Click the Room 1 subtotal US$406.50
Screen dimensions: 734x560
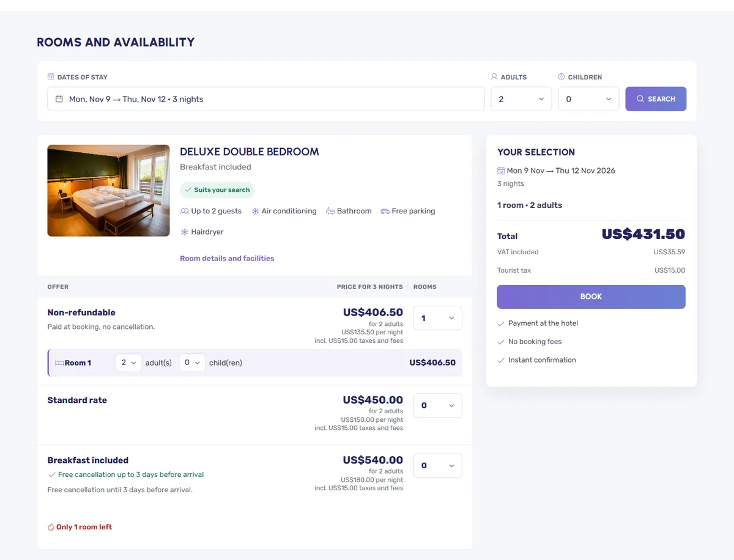[432, 363]
